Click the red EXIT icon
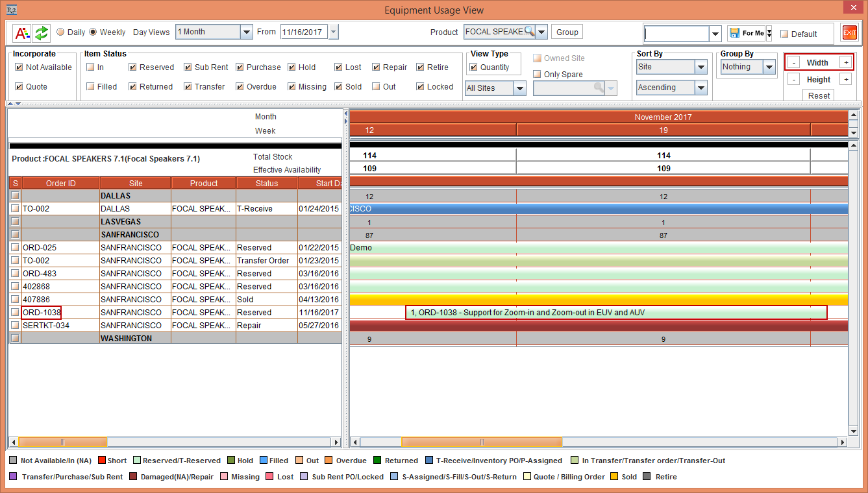This screenshot has height=493, width=868. point(849,33)
